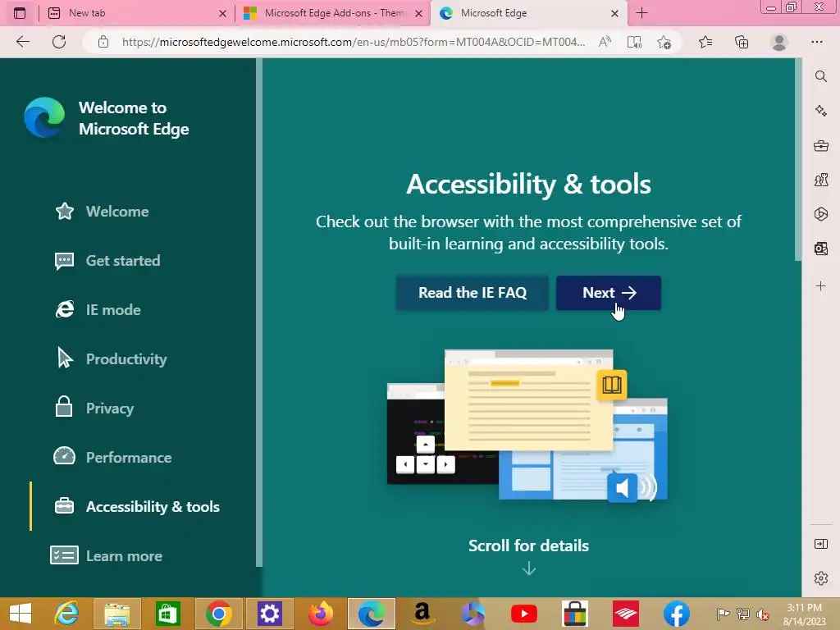This screenshot has height=630, width=840.
Task: Open sidebar Outlook icon
Action: (x=820, y=248)
